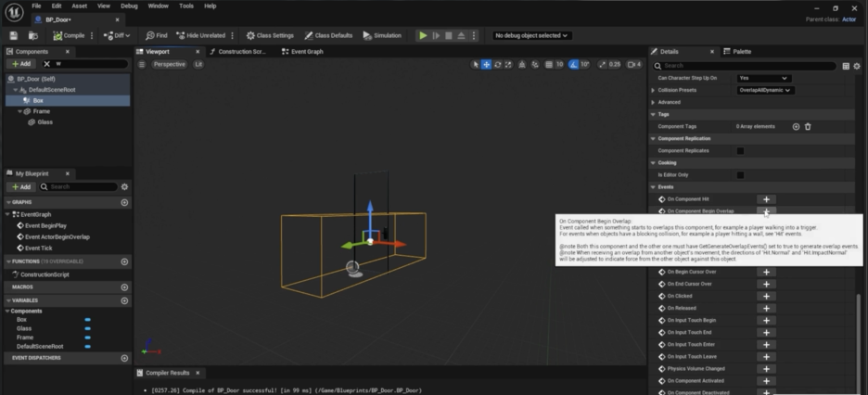Expand the Advanced section in Details
The width and height of the screenshot is (868, 395).
point(653,102)
